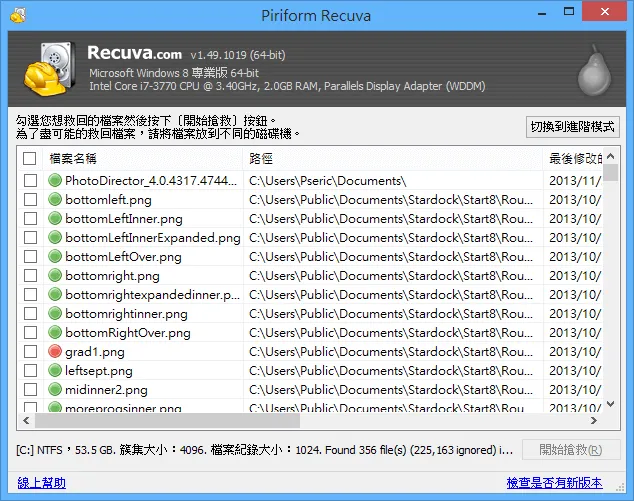Click green status dot of bottomLeftInner.png
634x501 pixels.
click(x=55, y=218)
